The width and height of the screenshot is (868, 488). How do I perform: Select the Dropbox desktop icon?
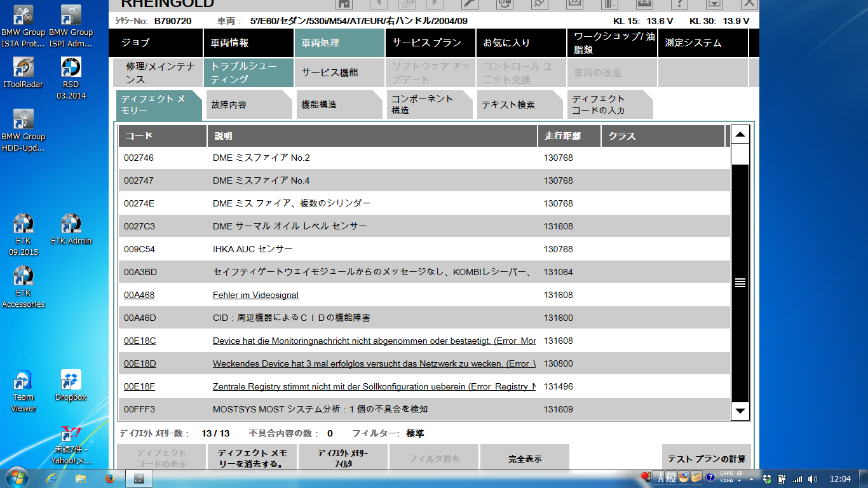(71, 386)
